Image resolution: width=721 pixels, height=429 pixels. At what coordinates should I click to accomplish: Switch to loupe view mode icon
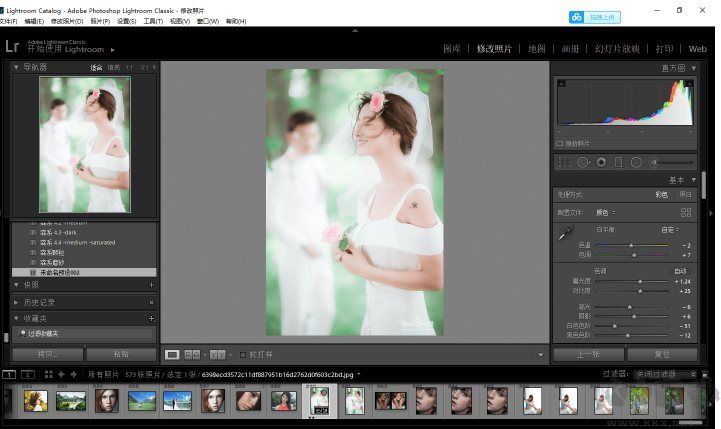172,354
